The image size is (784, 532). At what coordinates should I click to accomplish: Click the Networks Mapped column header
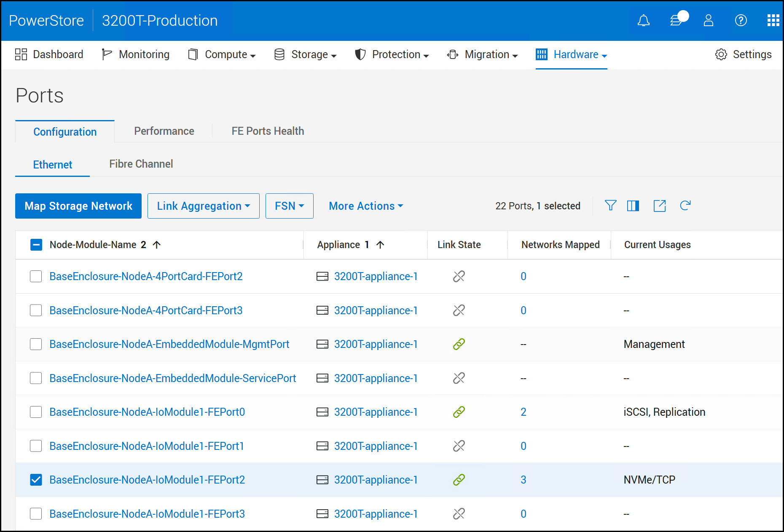[560, 245]
